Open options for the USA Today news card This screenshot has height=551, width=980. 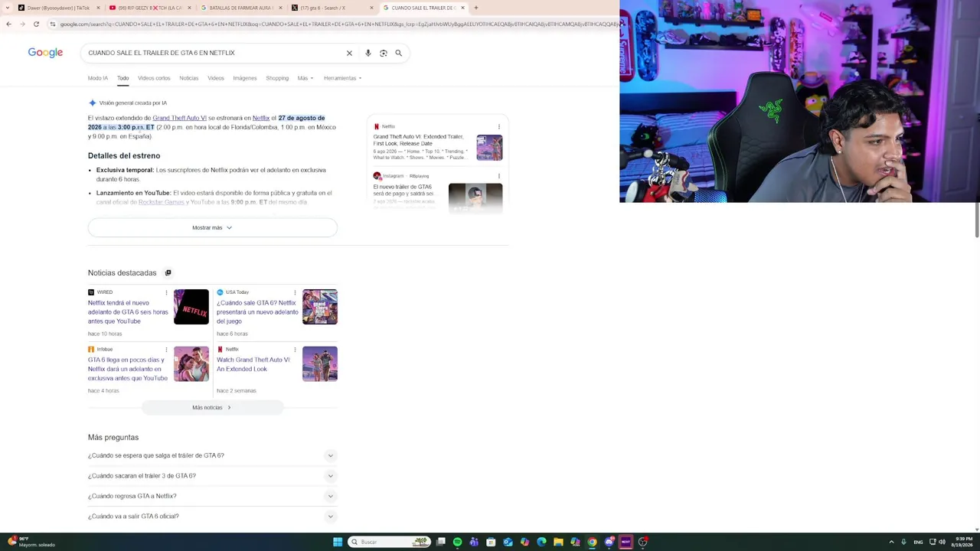click(x=295, y=292)
